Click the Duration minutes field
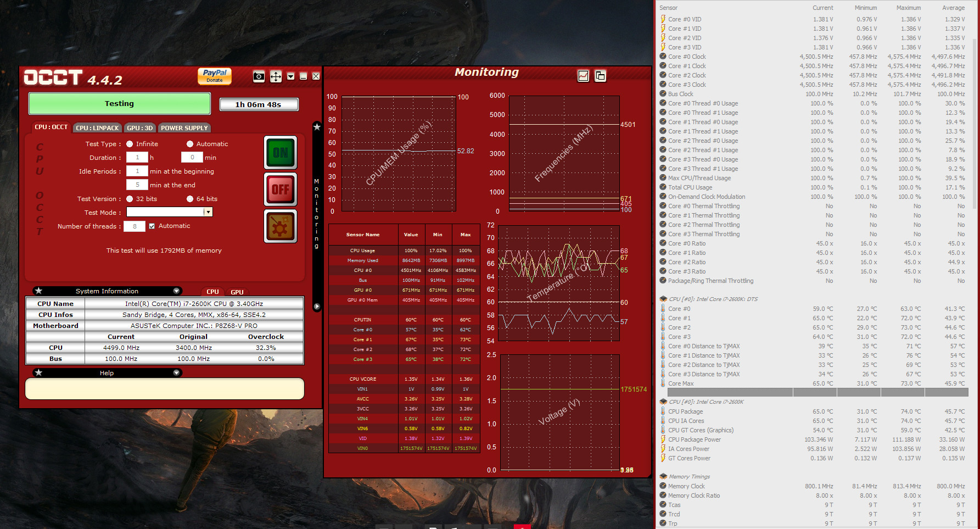Viewport: 980px width, 529px height. (192, 157)
